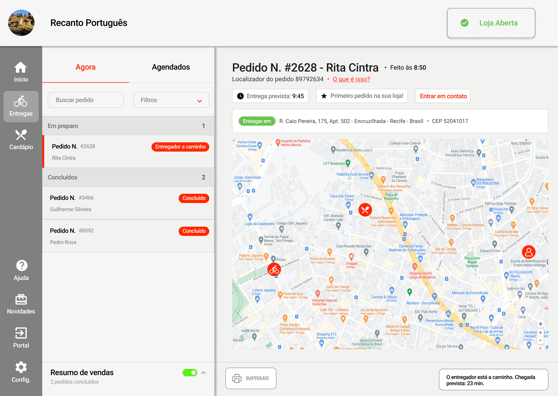Select the Entregas bicycle icon

pyautogui.click(x=21, y=101)
